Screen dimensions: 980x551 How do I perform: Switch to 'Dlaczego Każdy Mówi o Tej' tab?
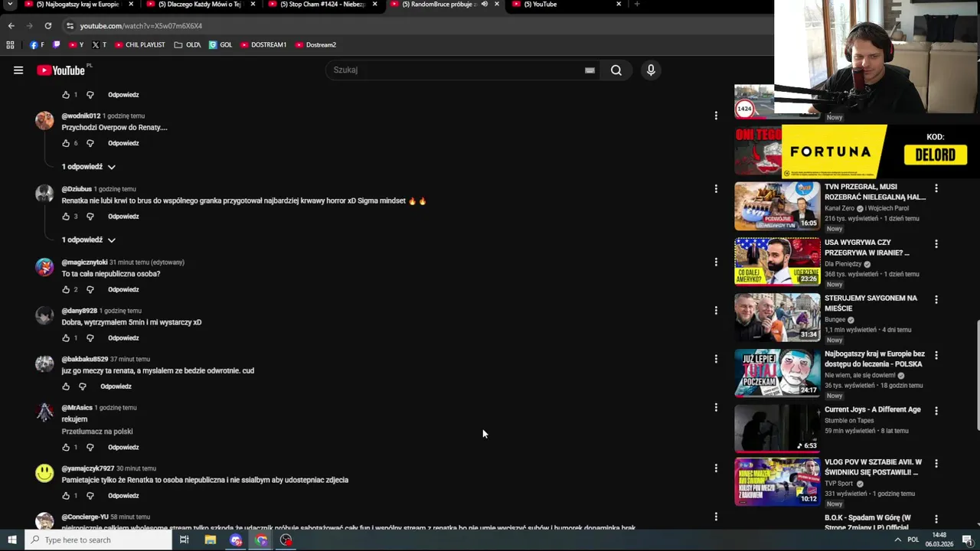point(199,4)
